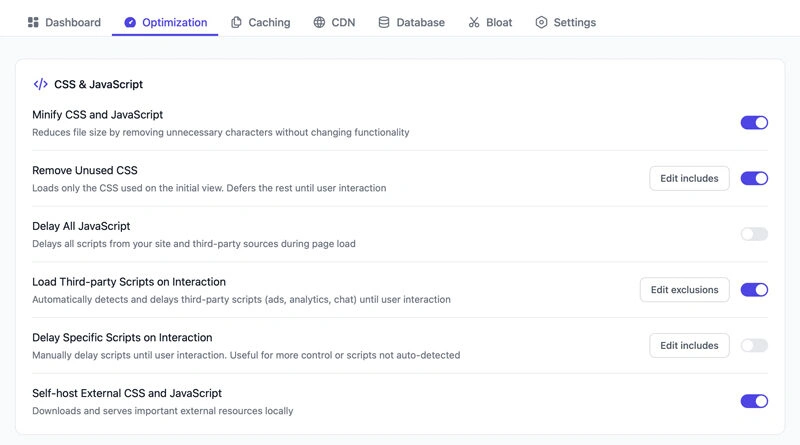Image resolution: width=800 pixels, height=445 pixels.
Task: Click Edit includes for Remove Unused CSS
Action: click(x=689, y=178)
